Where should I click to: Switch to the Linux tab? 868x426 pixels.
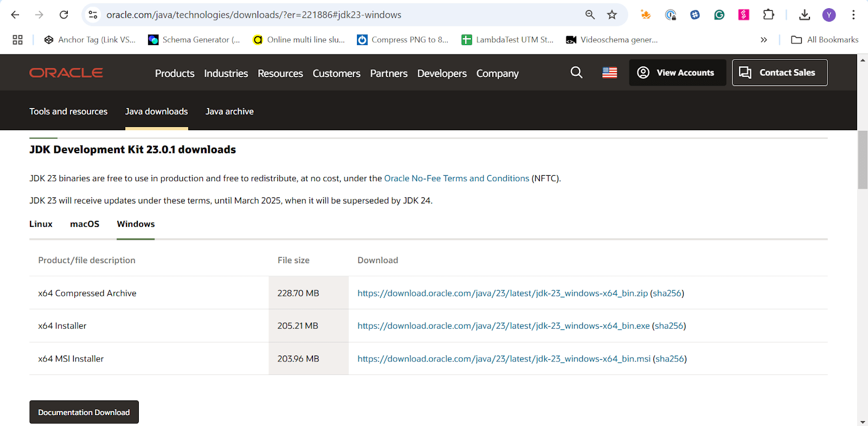tap(41, 224)
